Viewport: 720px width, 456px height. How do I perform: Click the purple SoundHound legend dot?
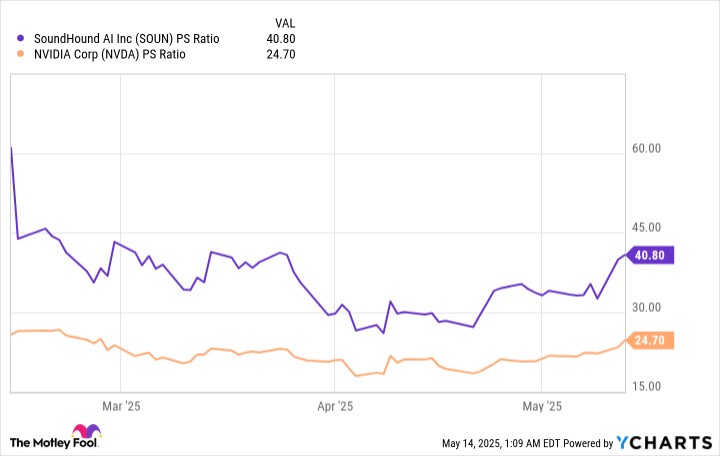point(20,39)
